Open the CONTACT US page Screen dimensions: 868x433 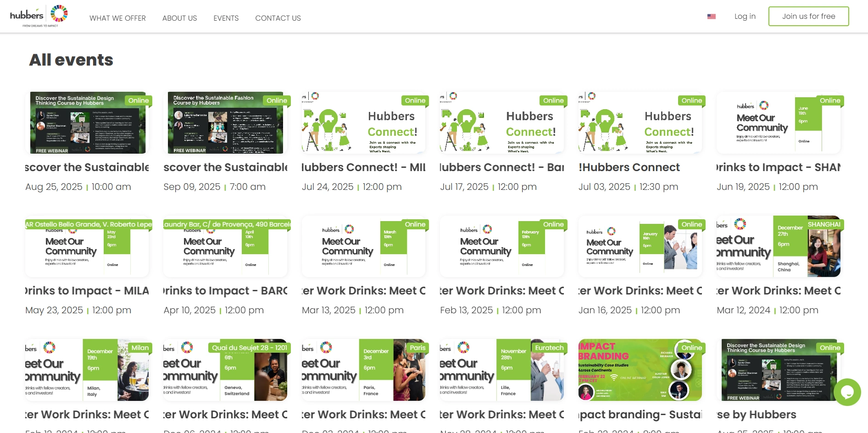[278, 18]
